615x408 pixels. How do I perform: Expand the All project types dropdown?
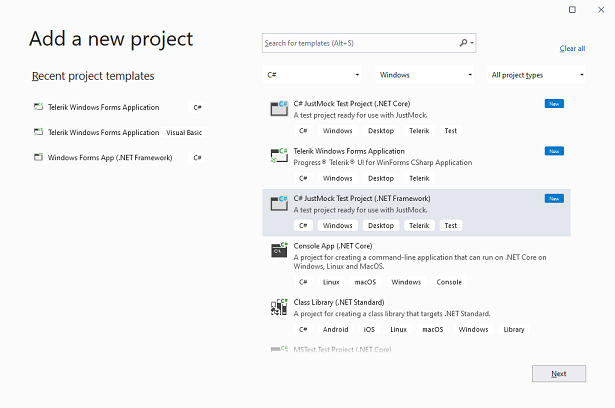pos(537,75)
